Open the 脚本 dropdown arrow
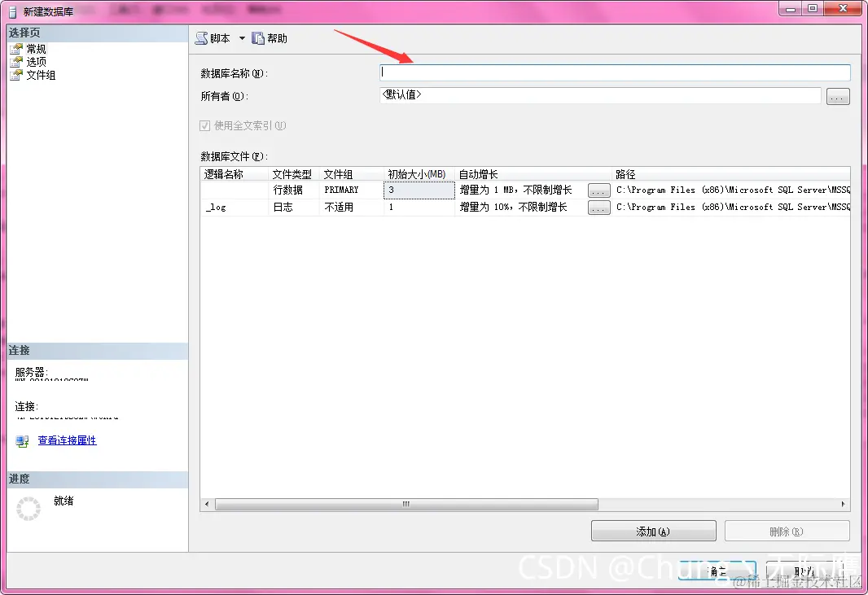The image size is (868, 595). [242, 38]
